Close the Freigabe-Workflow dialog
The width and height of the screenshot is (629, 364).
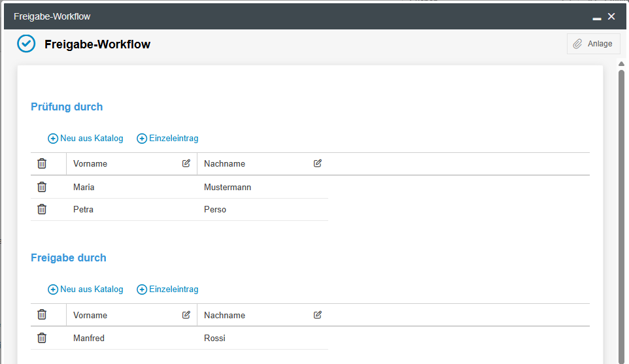click(x=611, y=16)
